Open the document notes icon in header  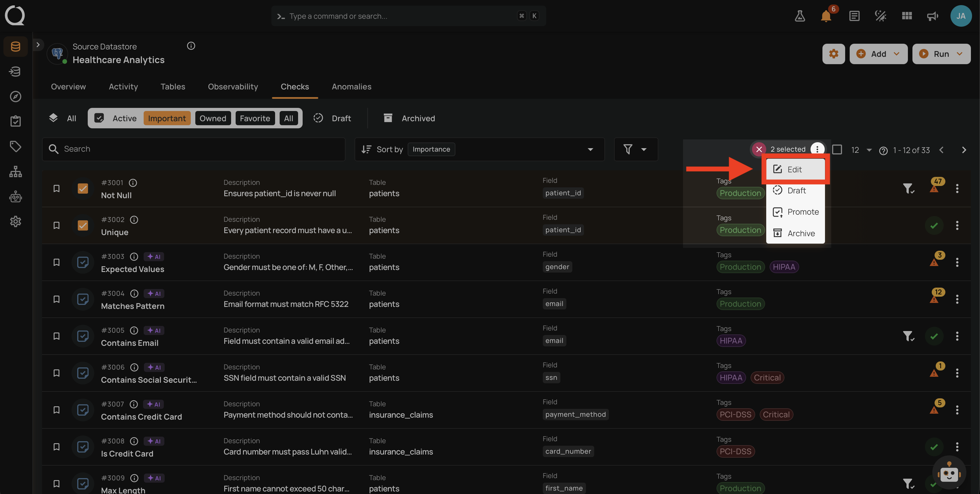click(x=854, y=16)
